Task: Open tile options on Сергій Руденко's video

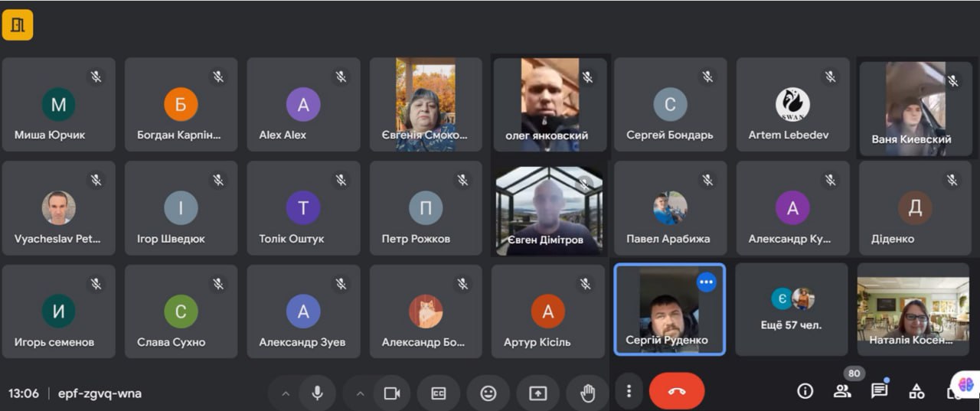Action: [x=706, y=282]
